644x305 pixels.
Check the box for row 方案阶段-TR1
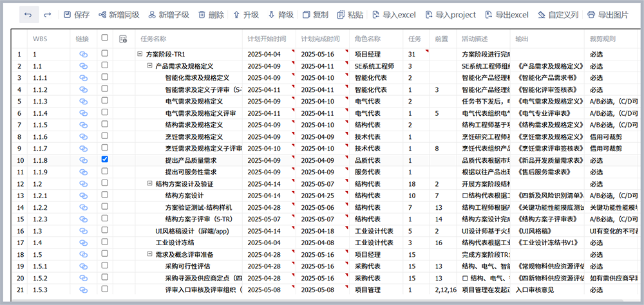(105, 53)
